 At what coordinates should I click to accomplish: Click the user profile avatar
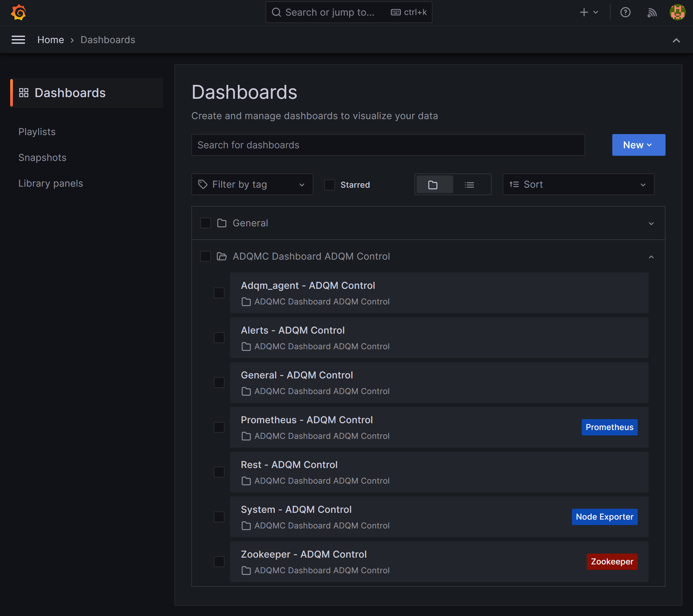click(677, 13)
